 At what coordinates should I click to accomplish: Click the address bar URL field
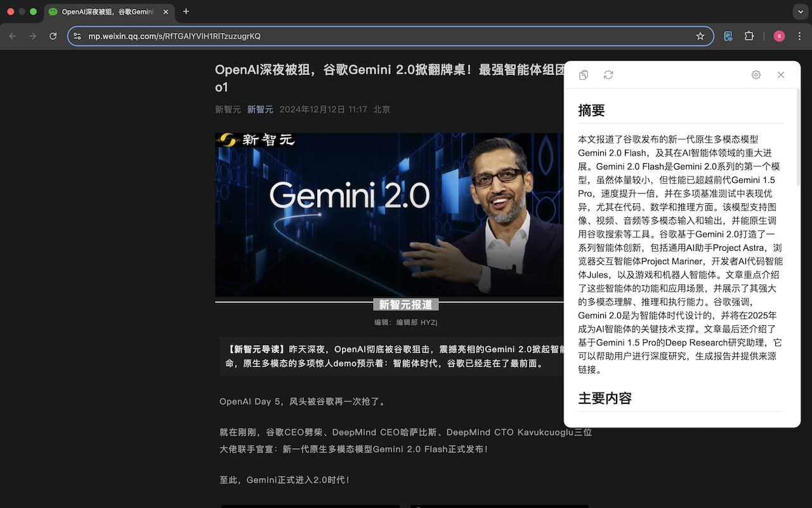(x=390, y=36)
